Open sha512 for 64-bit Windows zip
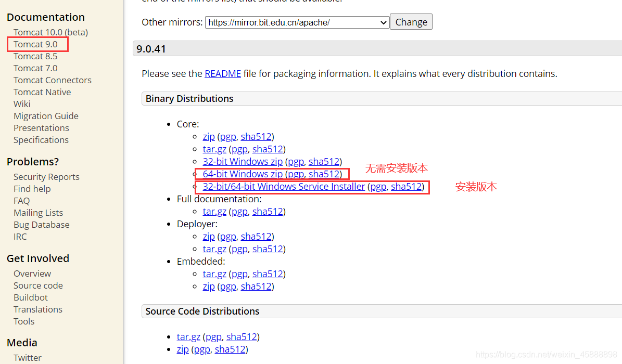The height and width of the screenshot is (364, 622). 324,174
